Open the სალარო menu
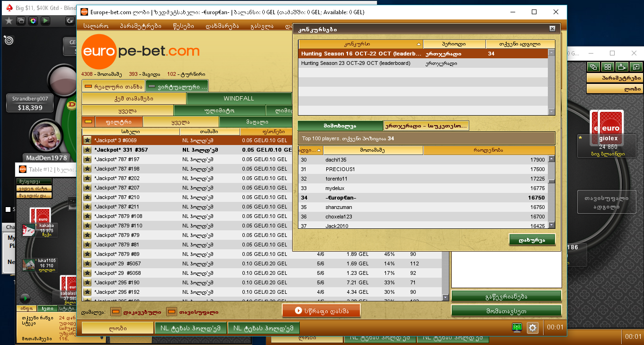The image size is (644, 345). point(96,26)
